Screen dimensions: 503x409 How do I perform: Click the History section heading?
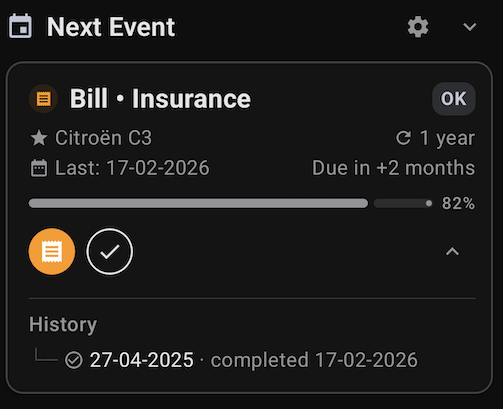coord(63,324)
